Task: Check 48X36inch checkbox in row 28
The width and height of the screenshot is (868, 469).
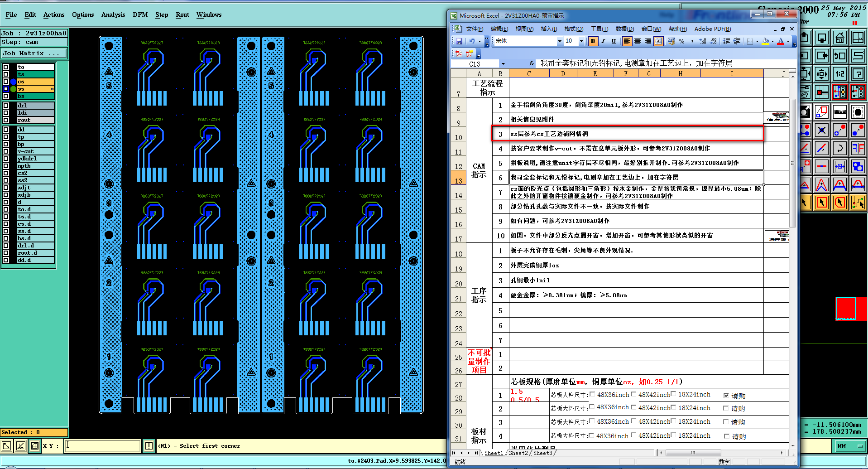Action: coord(592,394)
